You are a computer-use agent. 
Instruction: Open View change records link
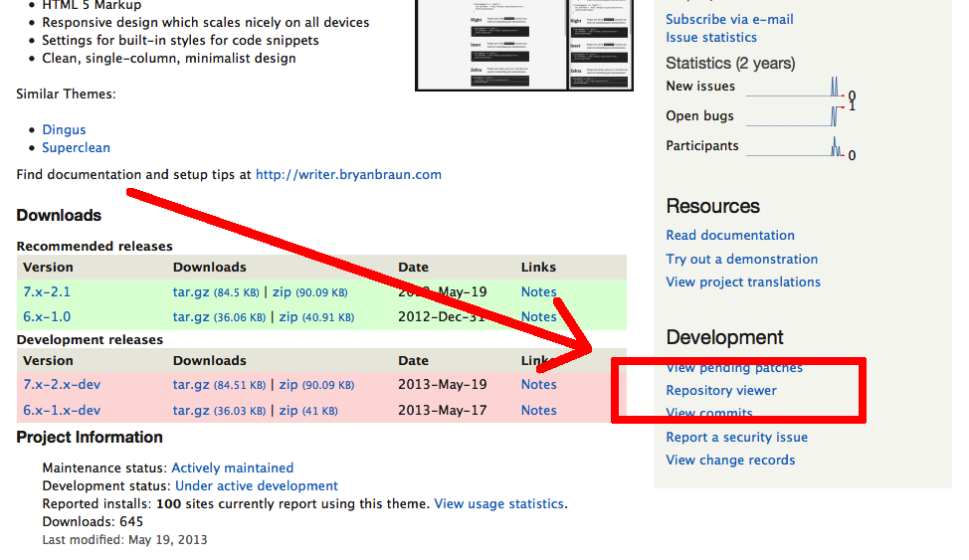tap(730, 460)
